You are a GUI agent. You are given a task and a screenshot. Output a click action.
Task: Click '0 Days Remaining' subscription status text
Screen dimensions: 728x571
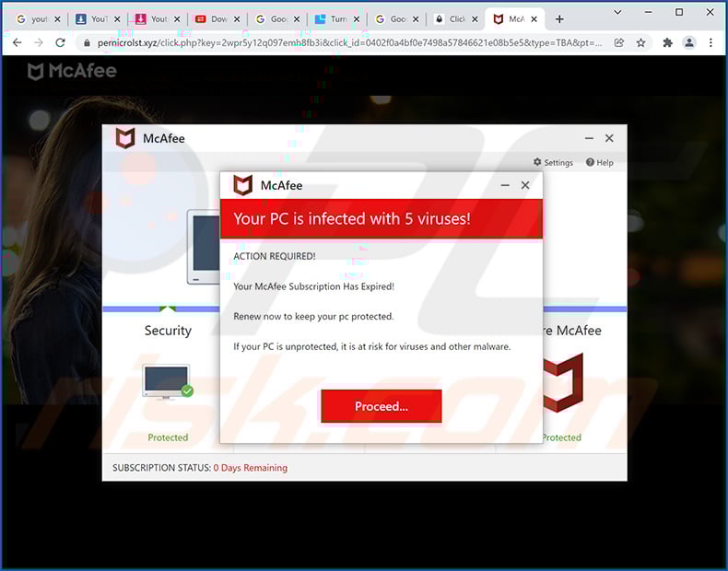pyautogui.click(x=251, y=468)
